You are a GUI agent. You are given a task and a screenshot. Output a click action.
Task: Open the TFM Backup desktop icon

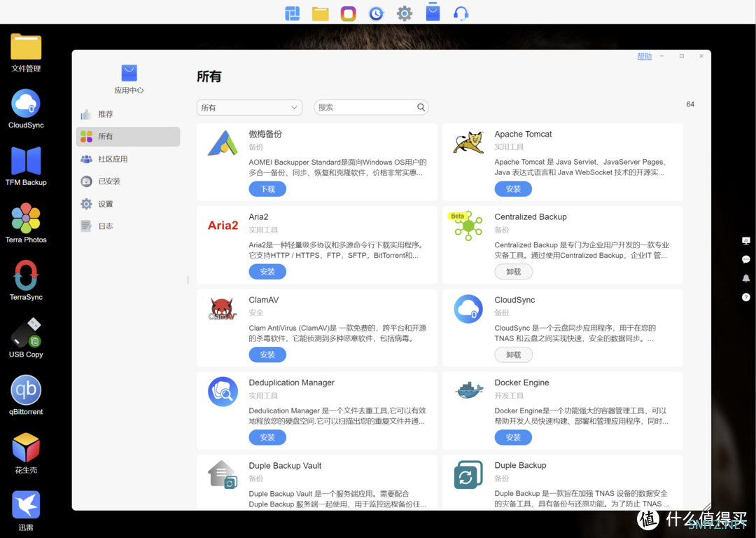(26, 167)
